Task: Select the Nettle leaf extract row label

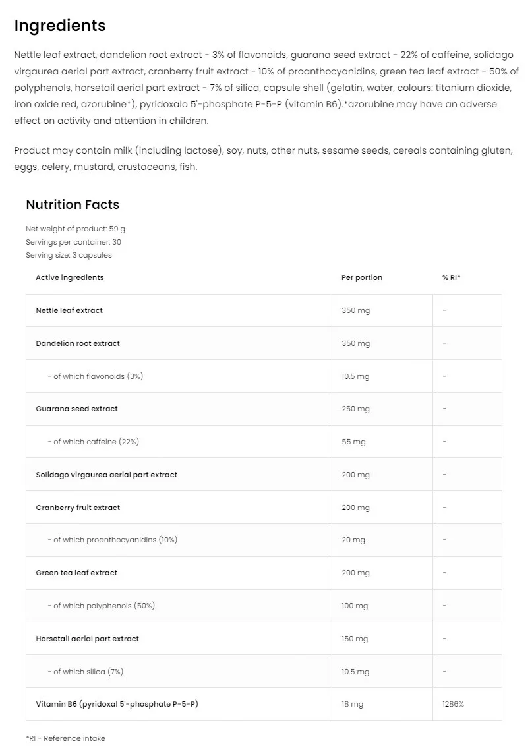Action: [x=69, y=310]
